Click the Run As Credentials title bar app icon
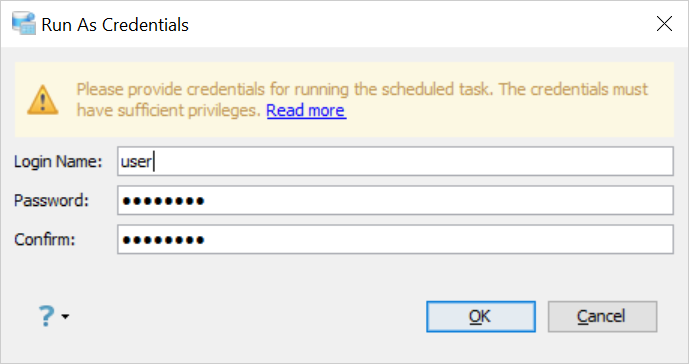Screen dimensions: 689x364 click(x=24, y=24)
